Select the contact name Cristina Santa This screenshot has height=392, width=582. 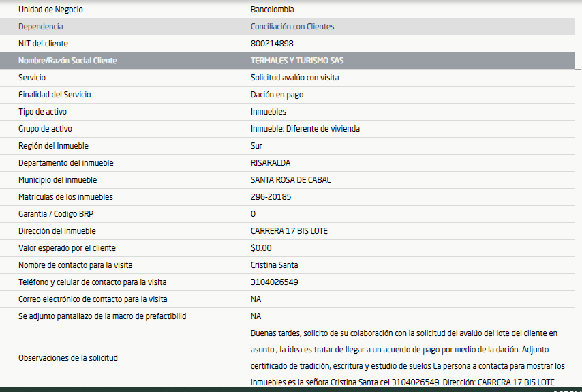(x=274, y=265)
